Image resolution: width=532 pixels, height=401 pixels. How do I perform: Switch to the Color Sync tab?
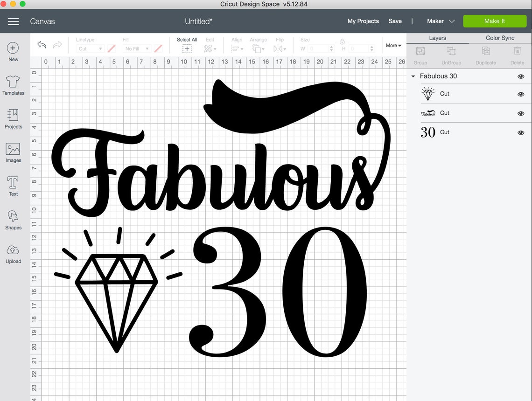coord(500,38)
